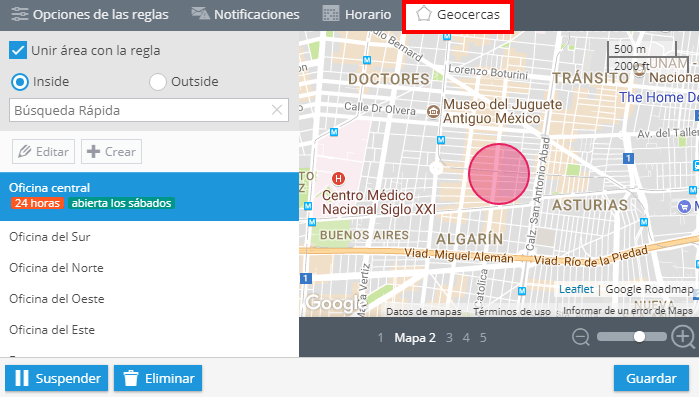This screenshot has width=699, height=397.
Task: Switch to map option 3
Action: pos(449,338)
